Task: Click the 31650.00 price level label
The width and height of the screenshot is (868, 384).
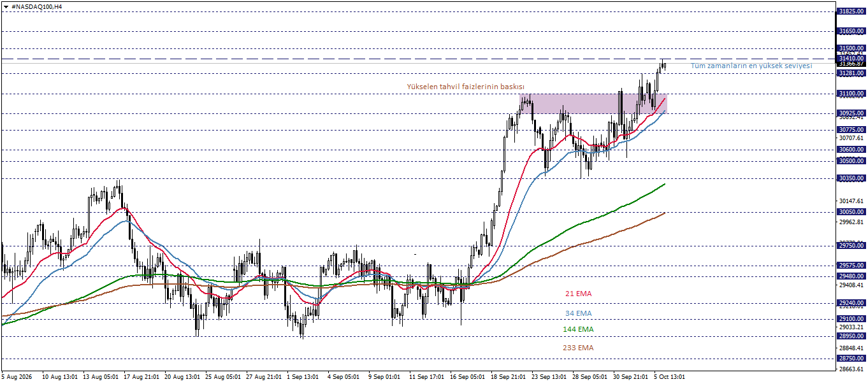Action: click(x=851, y=31)
